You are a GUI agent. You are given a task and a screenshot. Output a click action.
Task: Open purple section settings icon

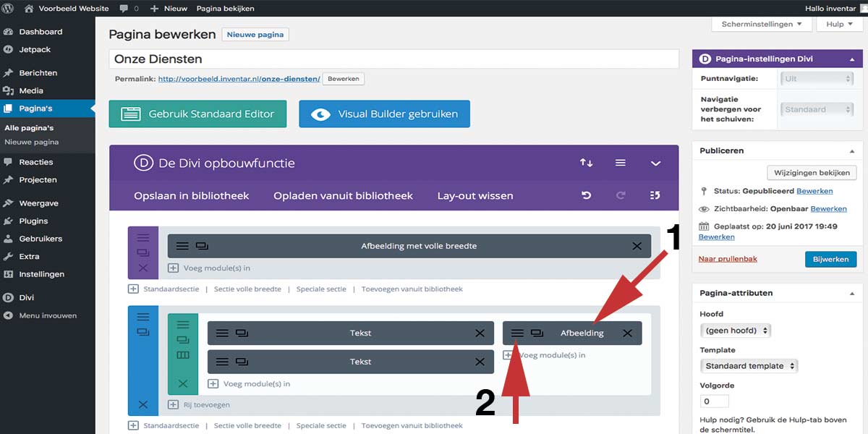142,237
